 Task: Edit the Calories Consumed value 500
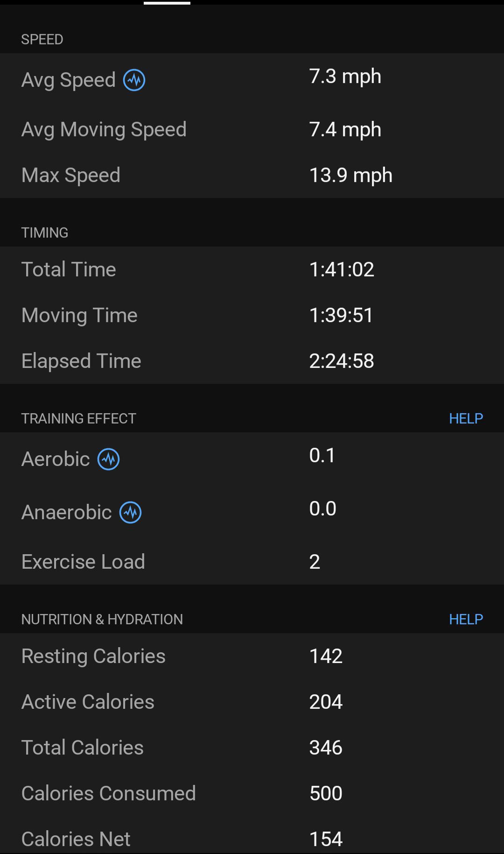point(326,793)
